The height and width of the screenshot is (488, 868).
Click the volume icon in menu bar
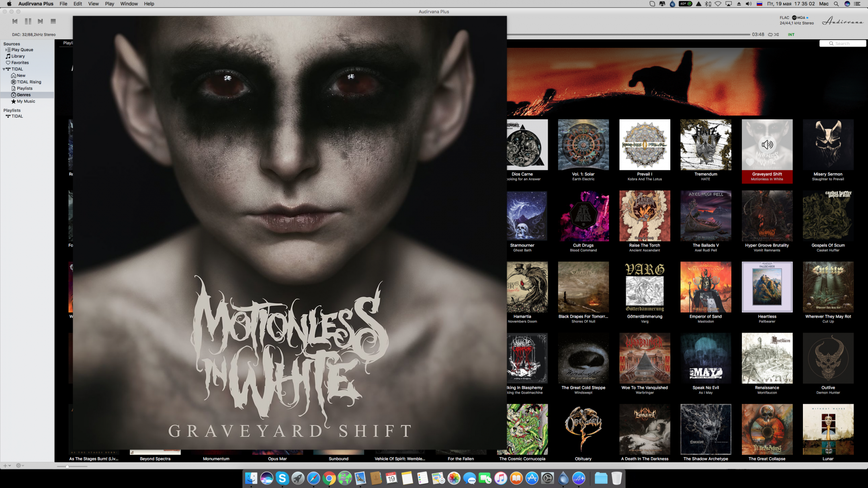click(749, 4)
